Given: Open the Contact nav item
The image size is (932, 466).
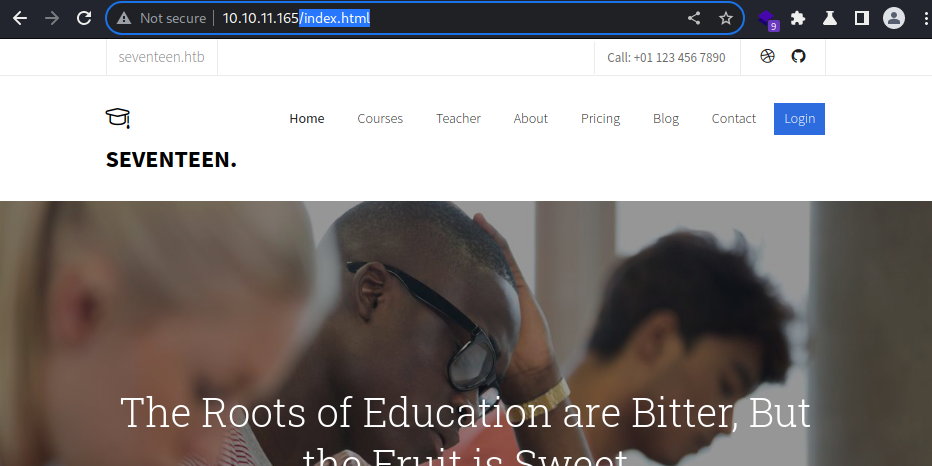Looking at the screenshot, I should (733, 119).
